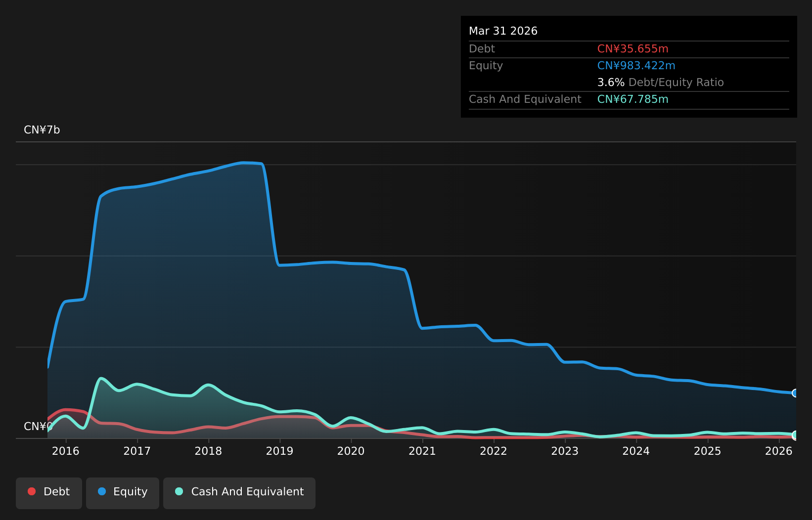Click the red Debt legend dot
The width and height of the screenshot is (812, 520).
click(32, 491)
